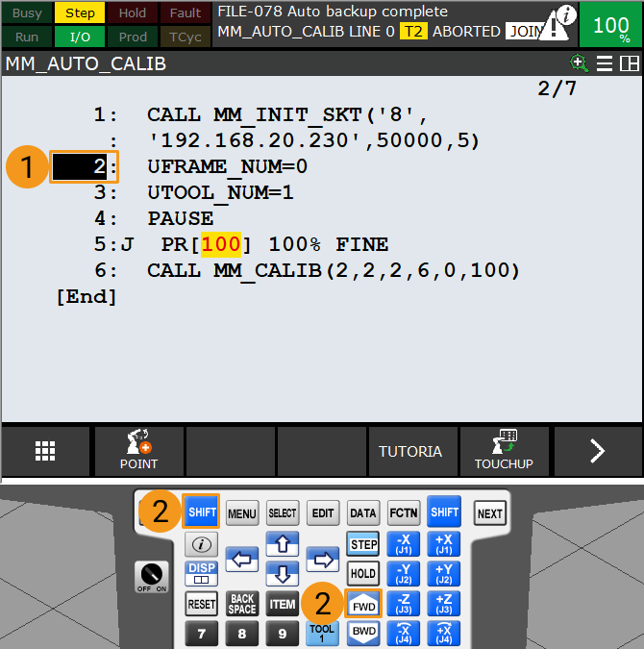Click the +X (J4) rotation jog key
The height and width of the screenshot is (649, 644).
click(x=444, y=634)
